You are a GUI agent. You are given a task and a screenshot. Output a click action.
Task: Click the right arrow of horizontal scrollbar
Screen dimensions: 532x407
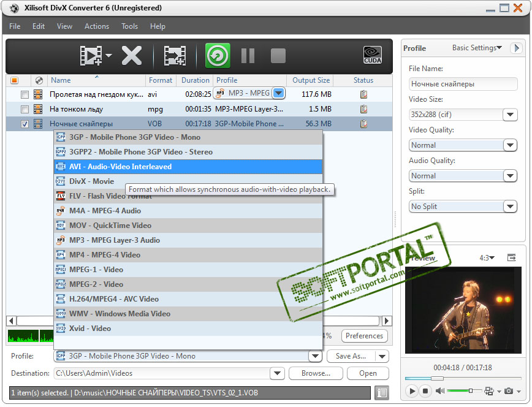[387, 321]
